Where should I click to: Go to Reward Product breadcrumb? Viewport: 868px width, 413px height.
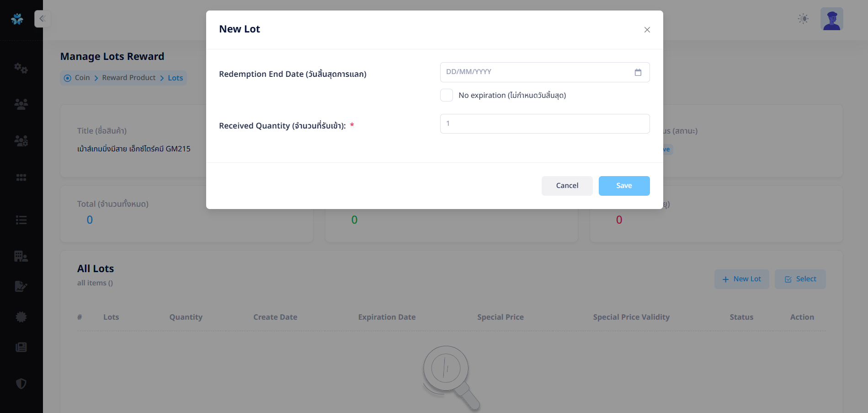(128, 78)
